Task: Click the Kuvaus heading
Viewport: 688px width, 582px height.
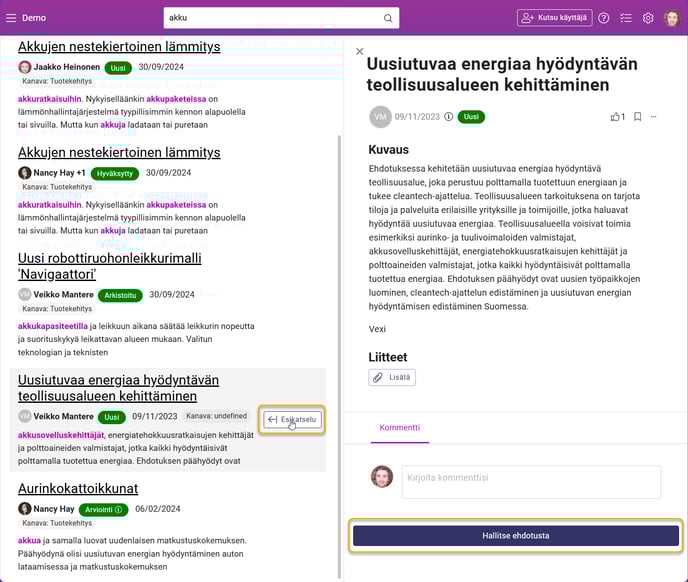Action: point(388,150)
